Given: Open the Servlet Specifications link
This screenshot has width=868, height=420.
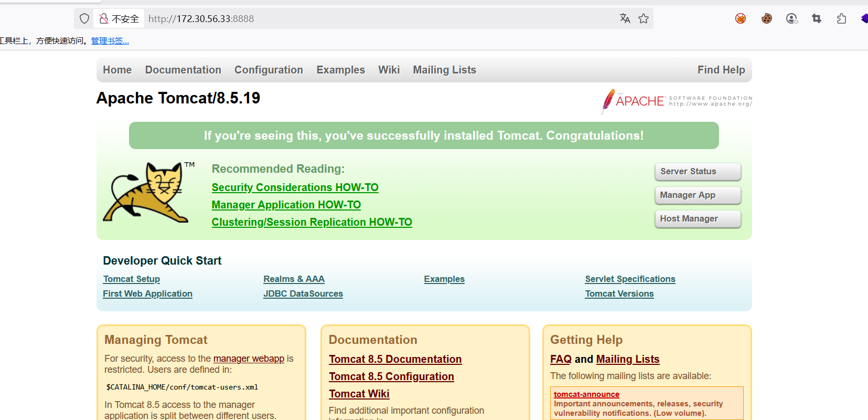Looking at the screenshot, I should (630, 279).
